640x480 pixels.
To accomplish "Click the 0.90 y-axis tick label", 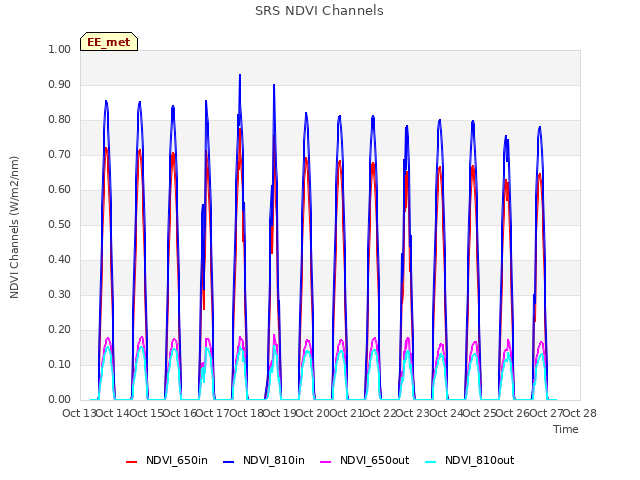I will [x=59, y=84].
